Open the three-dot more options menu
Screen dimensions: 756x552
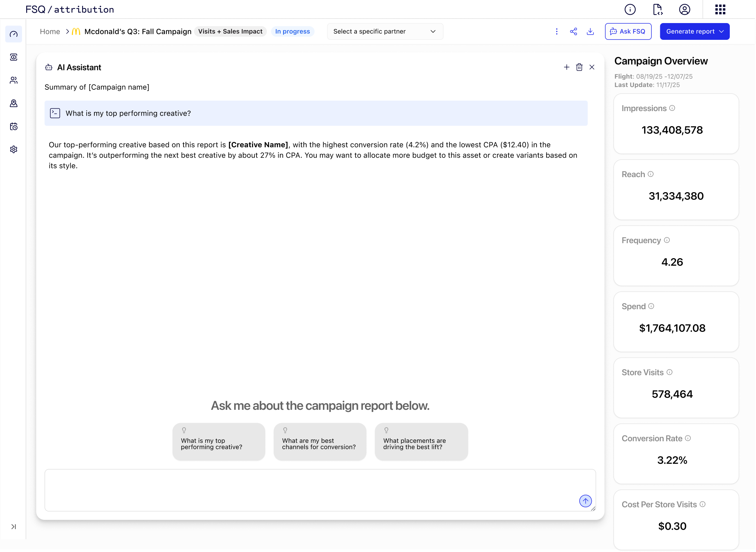click(557, 31)
